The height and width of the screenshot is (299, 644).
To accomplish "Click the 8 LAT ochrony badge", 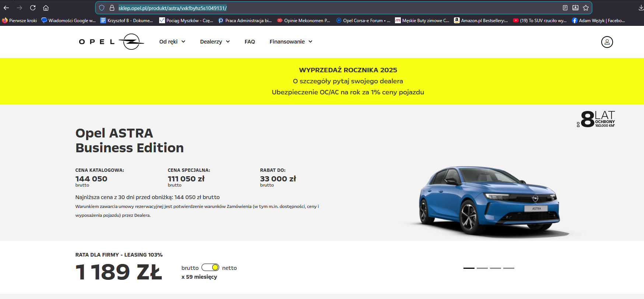I will pos(596,119).
